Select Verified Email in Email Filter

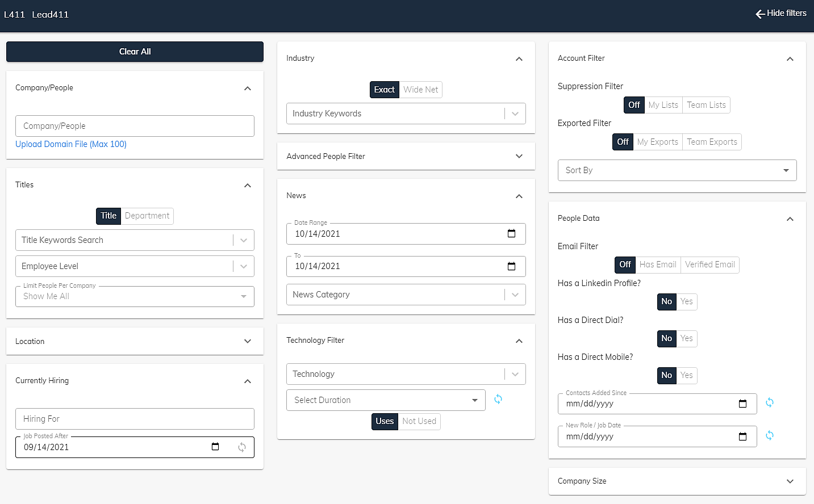tap(709, 264)
